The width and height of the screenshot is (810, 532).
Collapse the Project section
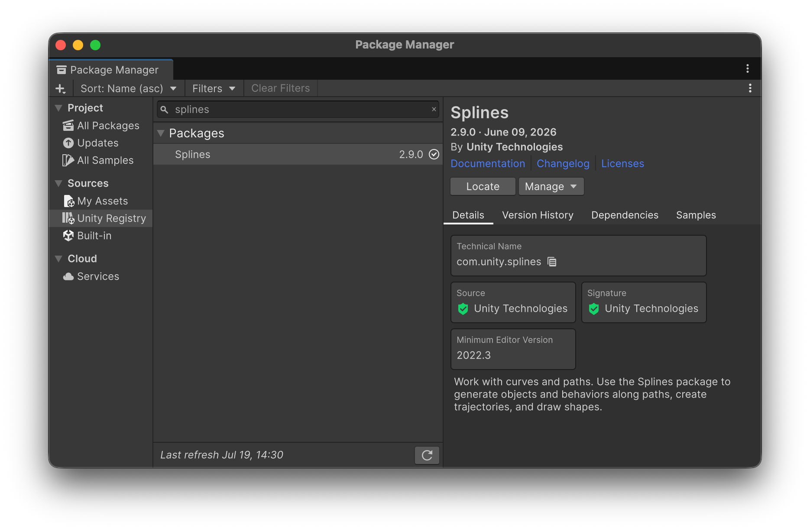click(x=58, y=108)
